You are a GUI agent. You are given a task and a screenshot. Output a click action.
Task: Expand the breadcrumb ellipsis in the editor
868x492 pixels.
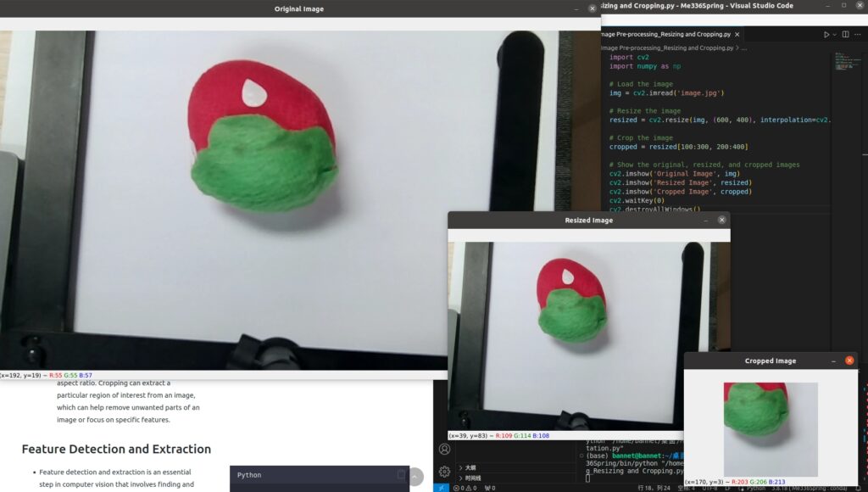pyautogui.click(x=744, y=48)
